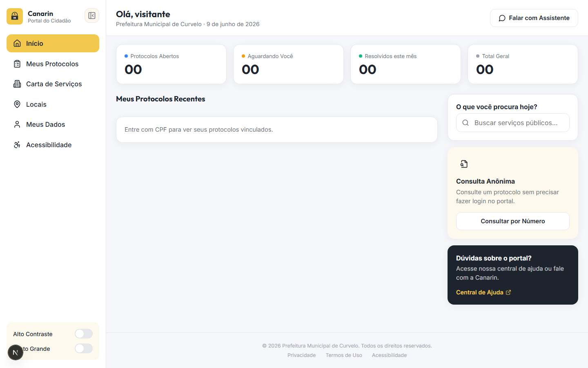Click the building icon beside Carta de Serviços
The width and height of the screenshot is (588, 368).
pyautogui.click(x=17, y=84)
